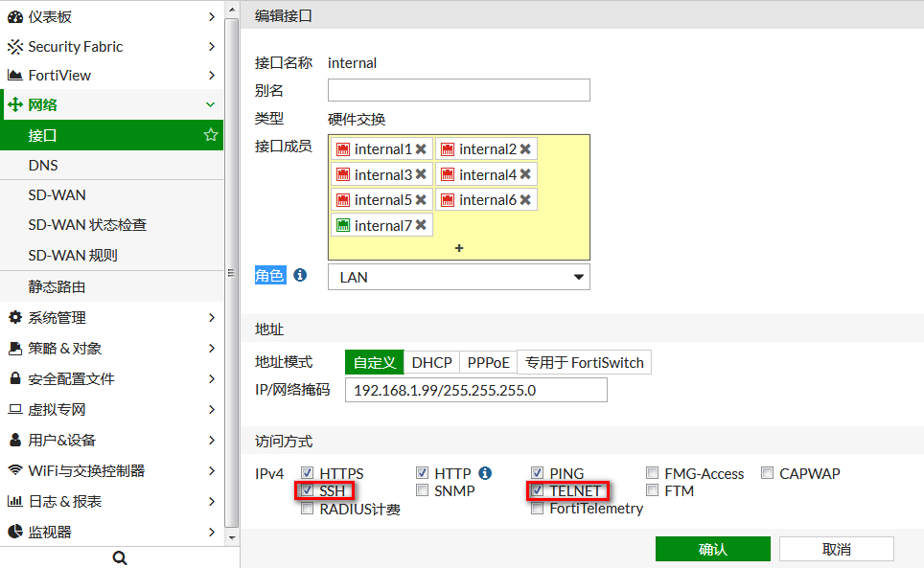Screen dimensions: 924x568
Task: Click the 确认 button
Action: point(712,549)
